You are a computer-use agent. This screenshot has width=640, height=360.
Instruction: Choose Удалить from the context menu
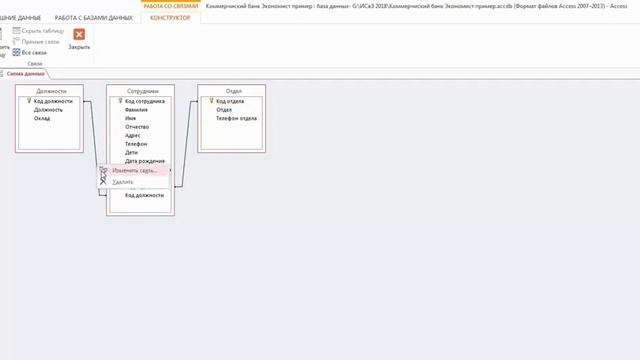click(123, 182)
